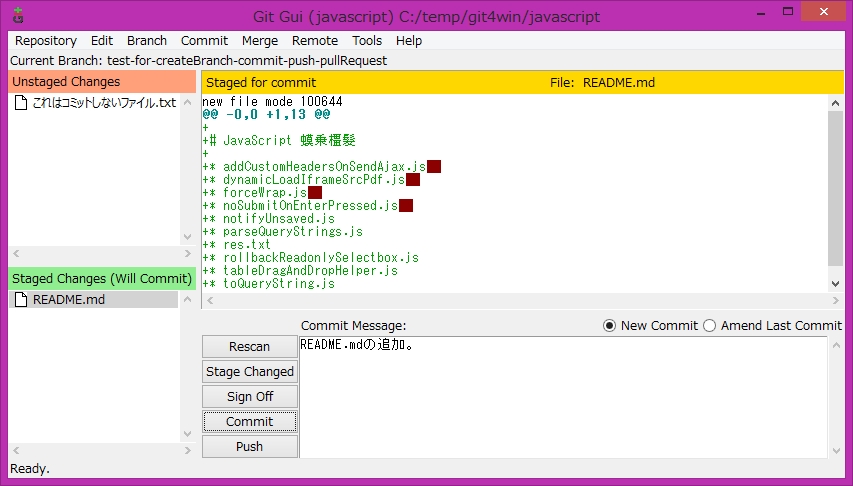Screen dimensions: 853x486
Task: Click file icon beside これはコミットしないファイル.txt
Action: 21,102
